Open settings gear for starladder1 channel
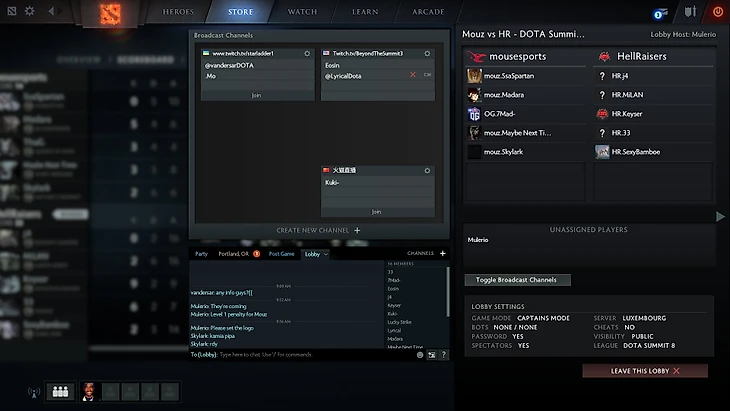This screenshot has width=730, height=411. coord(308,51)
